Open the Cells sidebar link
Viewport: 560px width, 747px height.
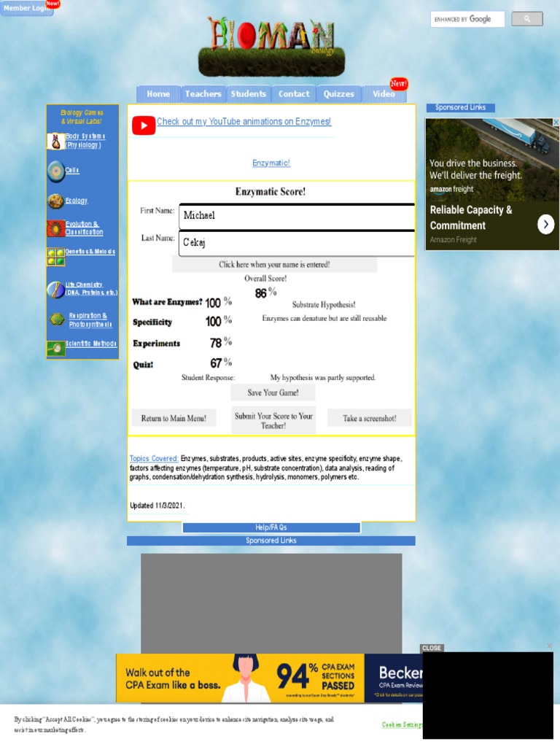coord(72,170)
